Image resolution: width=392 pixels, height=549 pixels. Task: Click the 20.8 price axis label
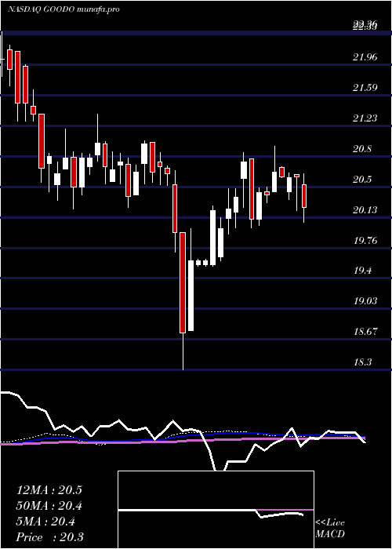[362, 149]
